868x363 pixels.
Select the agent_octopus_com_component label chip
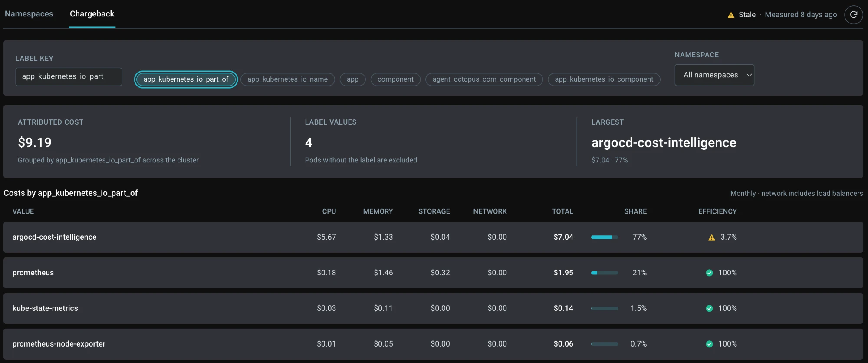484,79
